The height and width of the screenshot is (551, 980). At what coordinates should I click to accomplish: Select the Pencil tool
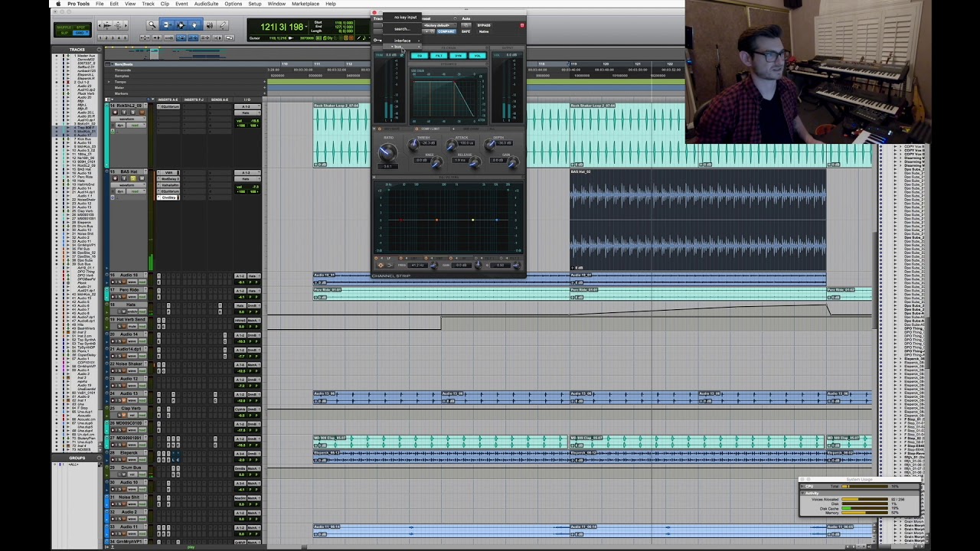[222, 25]
